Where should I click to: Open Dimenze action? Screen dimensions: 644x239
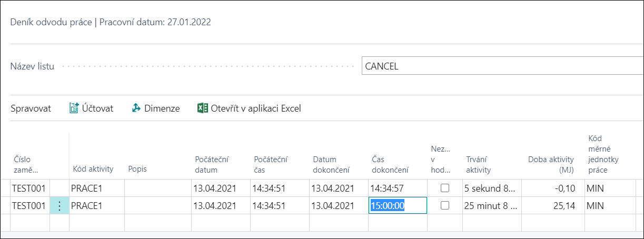pyautogui.click(x=155, y=108)
